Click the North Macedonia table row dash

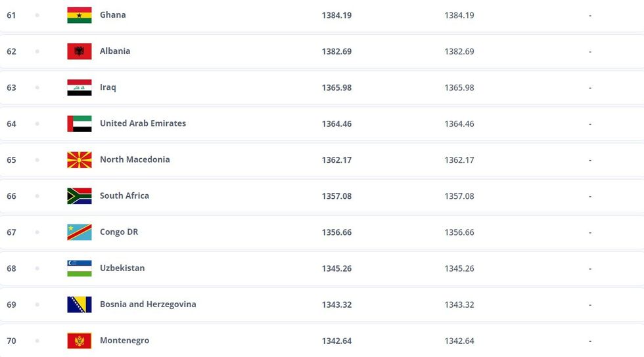590,159
